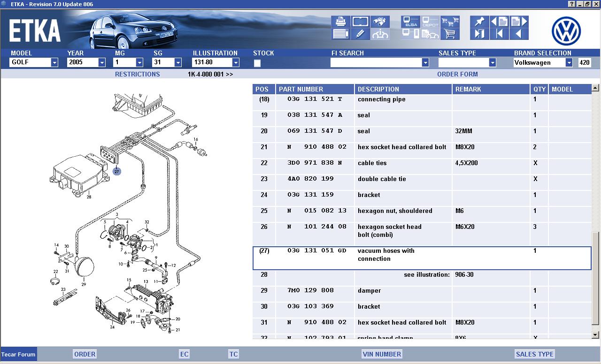Image resolution: width=601 pixels, height=364 pixels.
Task: Open the FI SEARCH dropdown
Action: pyautogui.click(x=380, y=62)
